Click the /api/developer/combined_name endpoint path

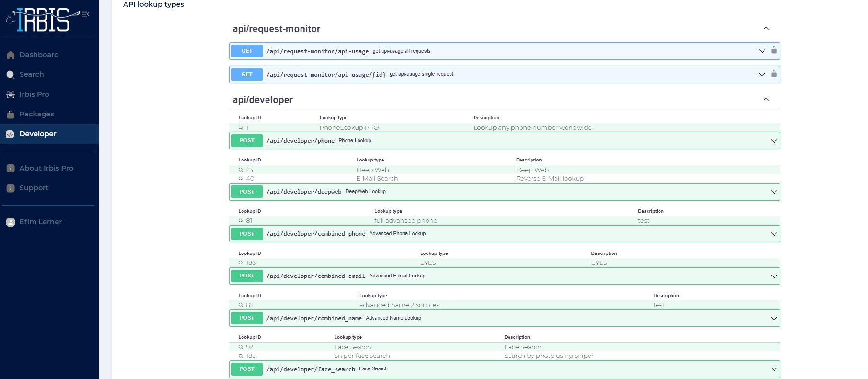314,318
